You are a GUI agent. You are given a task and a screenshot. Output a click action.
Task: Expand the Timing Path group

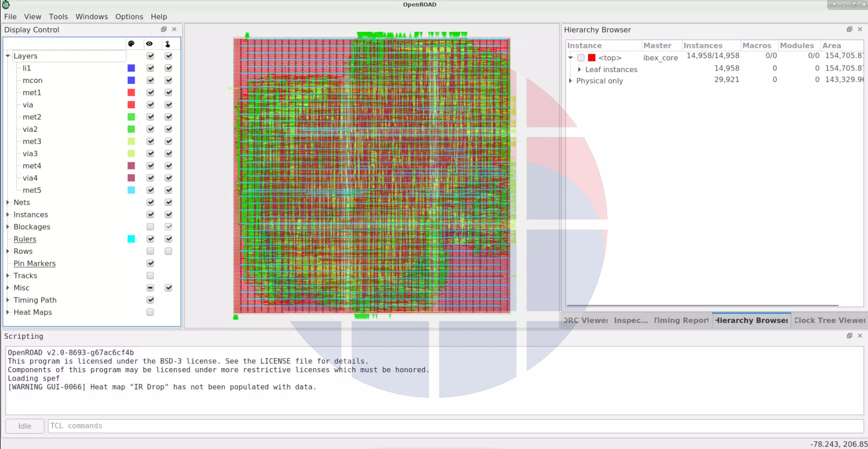tap(8, 300)
